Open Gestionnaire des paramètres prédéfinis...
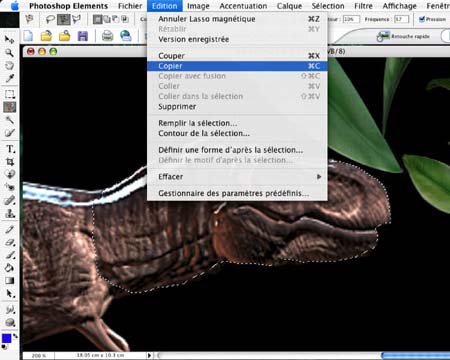 tap(237, 193)
